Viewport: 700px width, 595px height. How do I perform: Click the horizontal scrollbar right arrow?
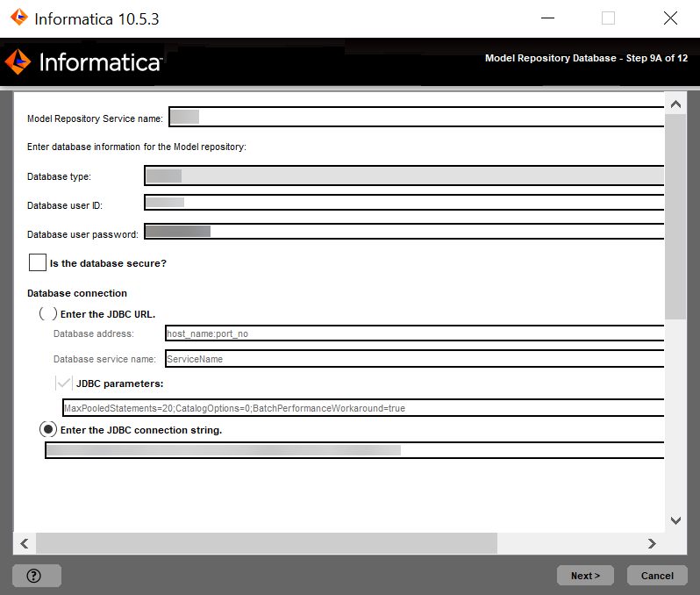652,543
